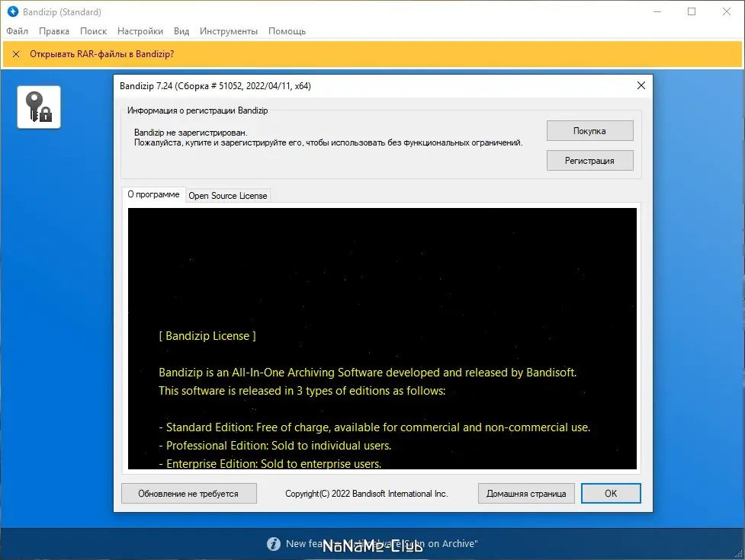Maximize the Bandizip main window
This screenshot has width=745, height=560.
692,11
